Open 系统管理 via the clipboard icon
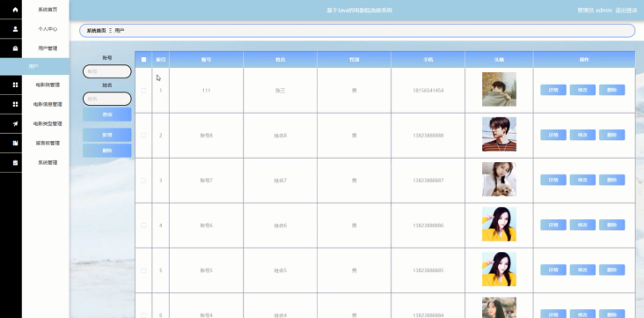The width and height of the screenshot is (644, 318). pos(15,162)
